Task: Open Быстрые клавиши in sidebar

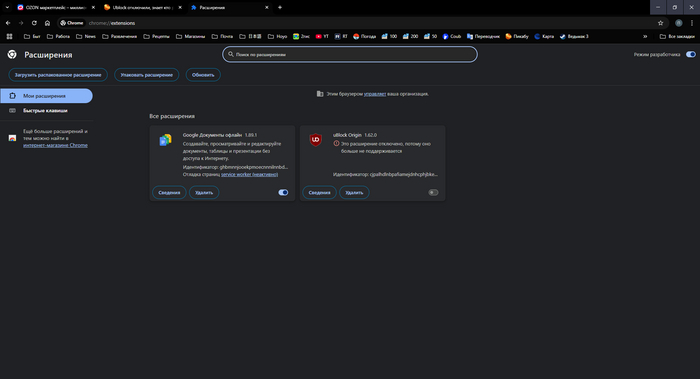Action: tap(46, 111)
